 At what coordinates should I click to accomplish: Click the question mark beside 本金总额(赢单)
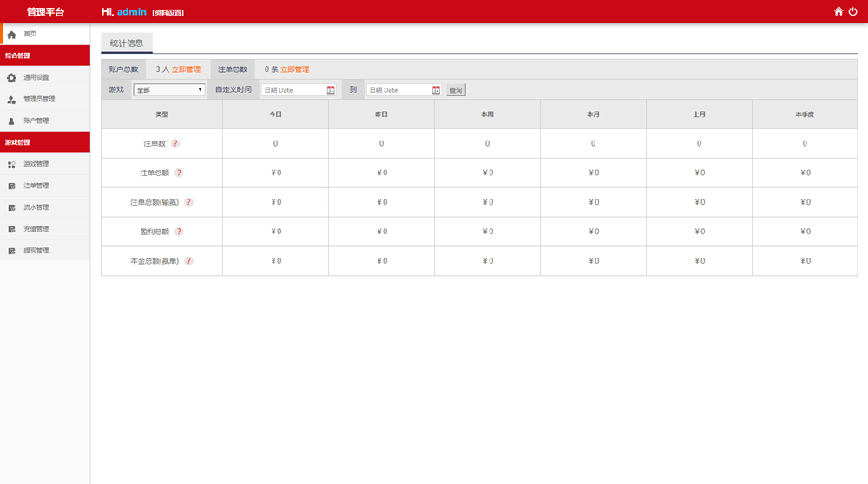tap(188, 261)
